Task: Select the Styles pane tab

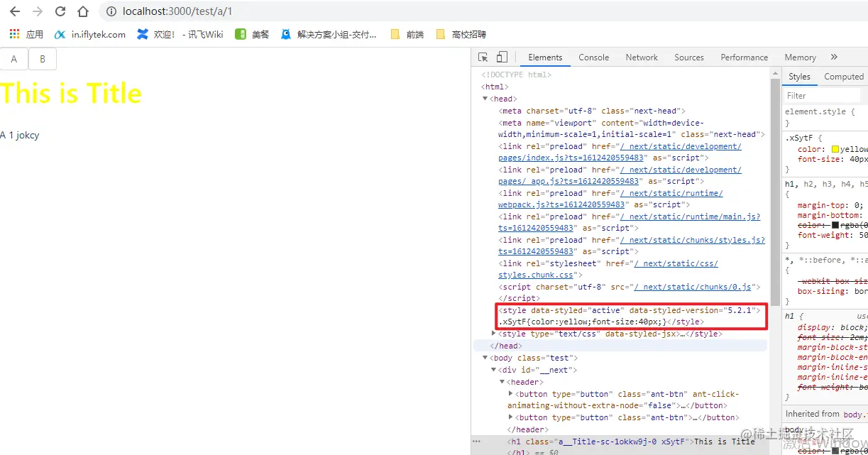Action: tap(799, 77)
